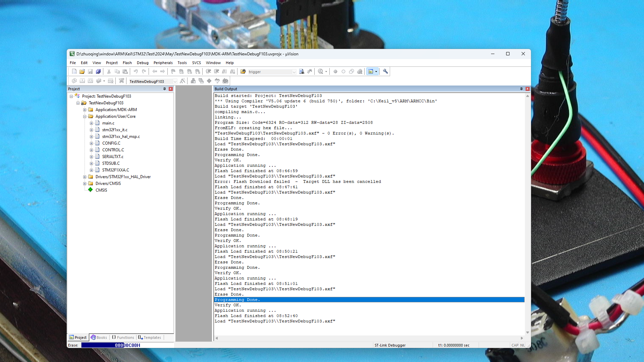Open the target selection dropdown TestNewDebugF103
The image size is (644, 362).
(x=175, y=81)
